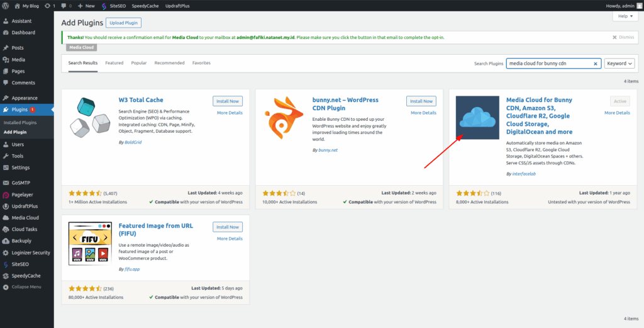View More Details for Media Cloud plugin
The width and height of the screenshot is (644, 328).
(617, 113)
